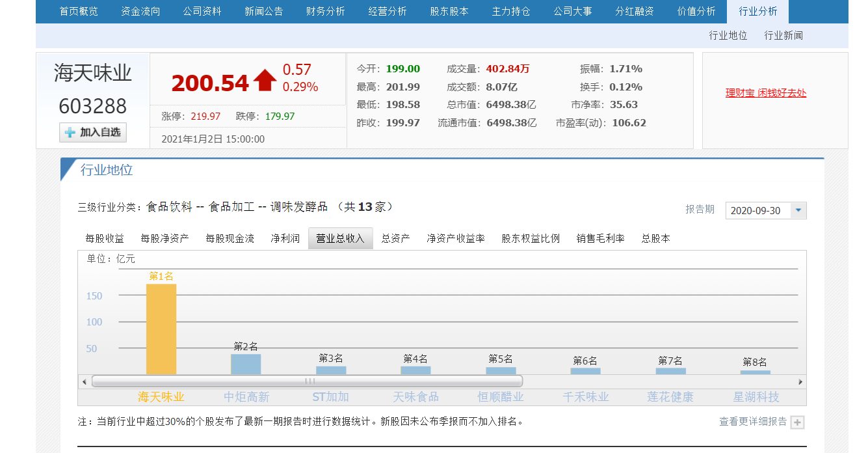Click right arrow of chart scrollbar
Viewport: 868px width, 453px height.
click(x=800, y=381)
